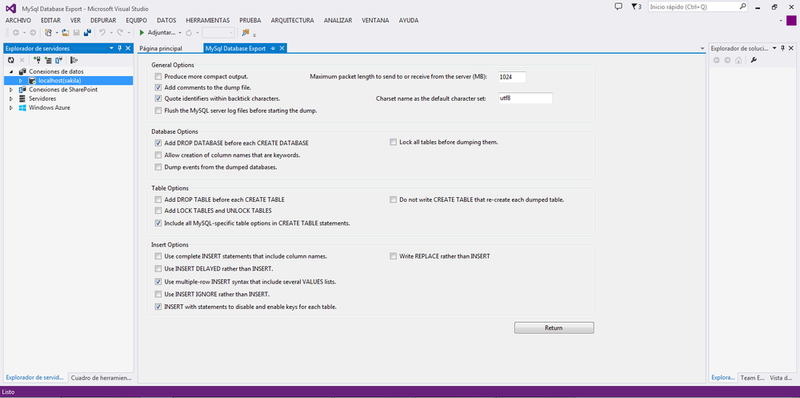Click the navigate forward toolbar icon

coord(33,33)
